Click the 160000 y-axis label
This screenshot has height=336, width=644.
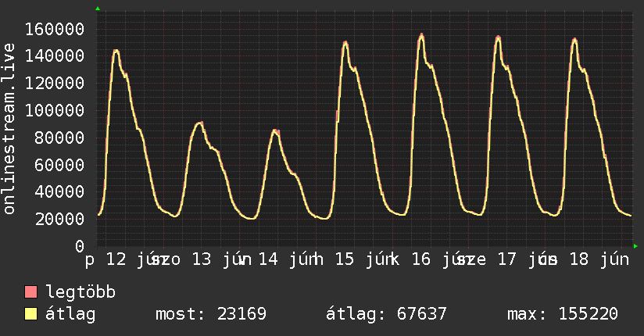(55, 29)
